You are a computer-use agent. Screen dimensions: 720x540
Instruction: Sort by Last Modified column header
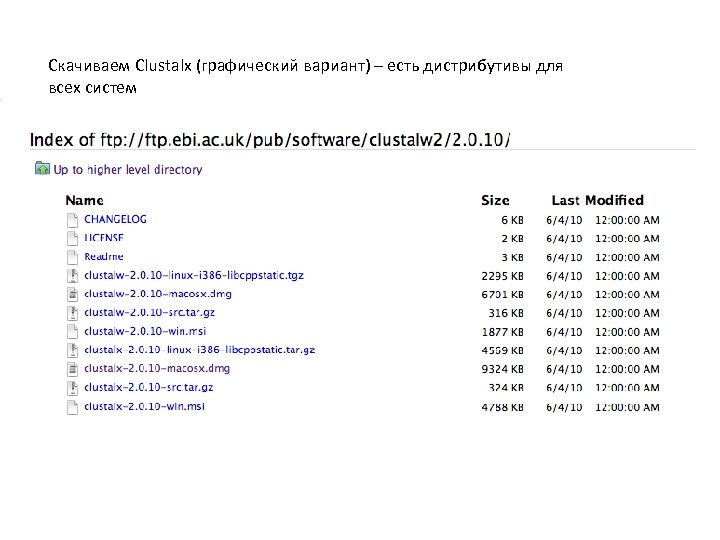coord(597,200)
